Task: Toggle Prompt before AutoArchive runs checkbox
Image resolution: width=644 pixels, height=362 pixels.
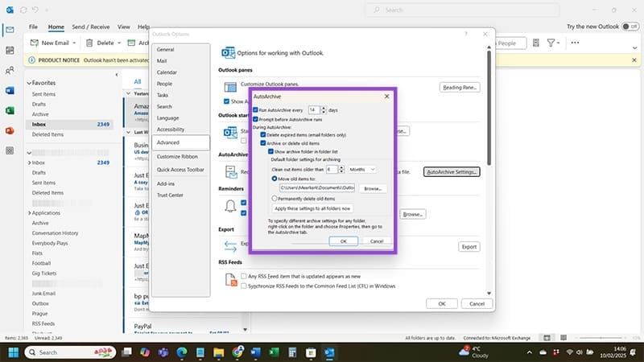Action: 255,119
